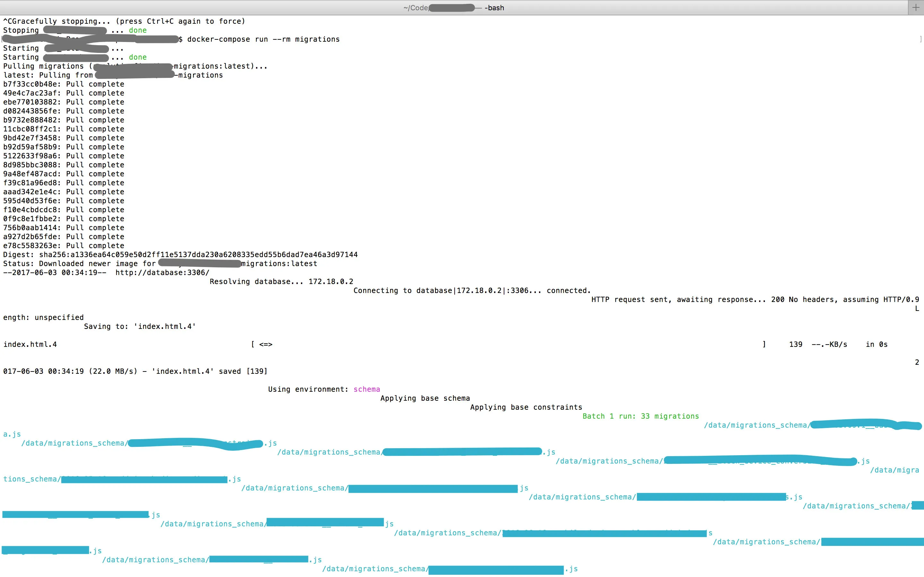Click the Applying base schema line
Viewport: 924px width, 577px height.
[425, 398]
